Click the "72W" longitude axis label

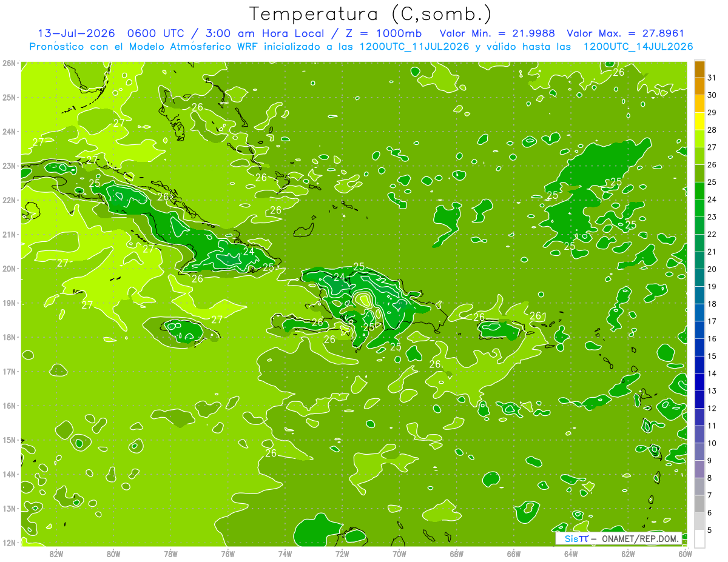pyautogui.click(x=342, y=553)
